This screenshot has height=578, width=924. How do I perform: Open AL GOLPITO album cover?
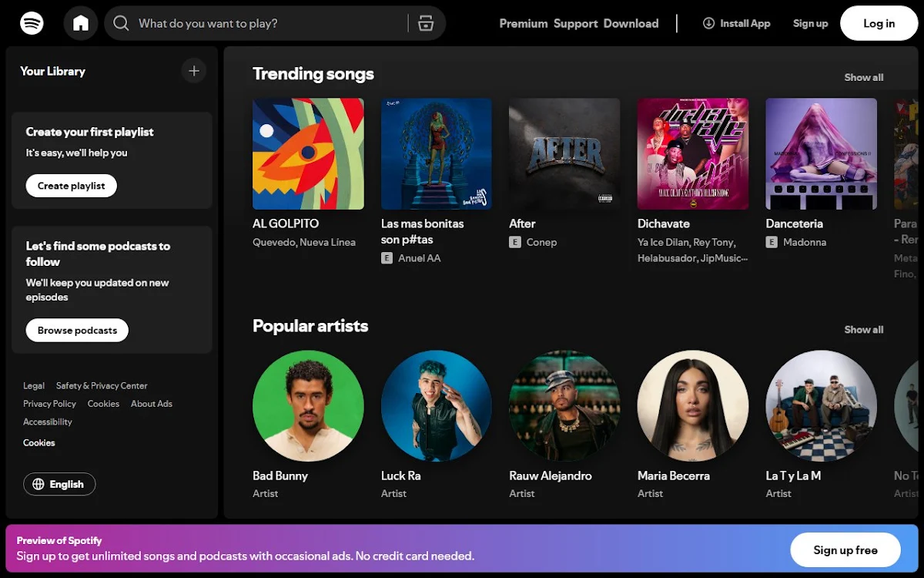[308, 153]
